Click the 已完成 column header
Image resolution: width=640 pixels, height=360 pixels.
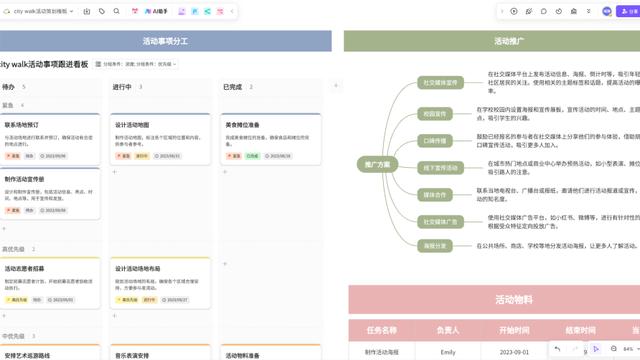click(233, 87)
